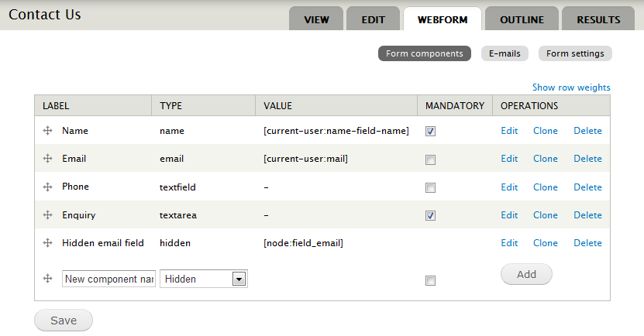Select the WEBFORM tab
This screenshot has width=644, height=336.
[x=443, y=19]
